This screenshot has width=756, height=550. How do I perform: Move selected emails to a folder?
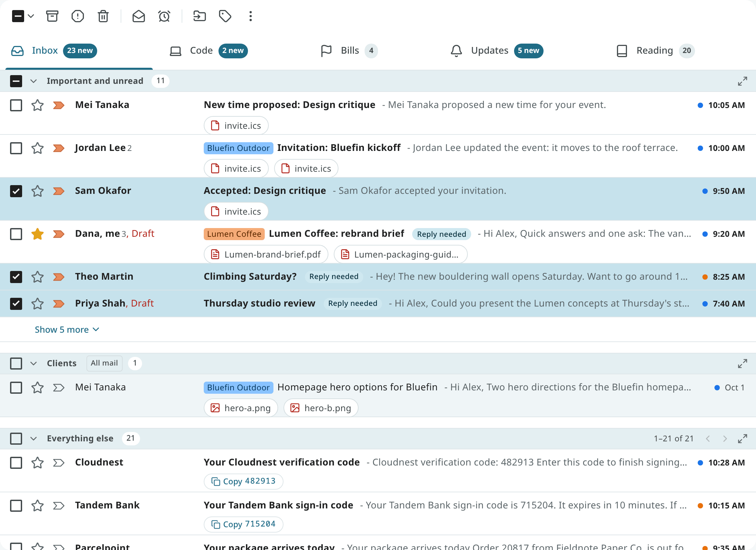click(x=199, y=16)
